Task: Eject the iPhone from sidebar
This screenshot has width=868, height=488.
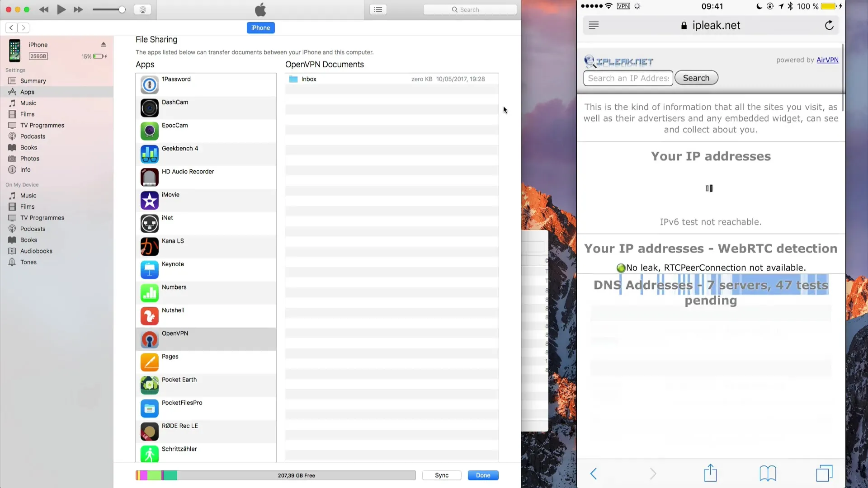Action: point(104,44)
